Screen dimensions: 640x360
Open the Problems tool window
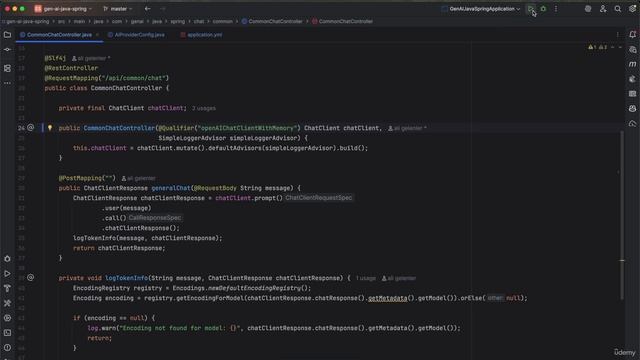pyautogui.click(x=7, y=347)
